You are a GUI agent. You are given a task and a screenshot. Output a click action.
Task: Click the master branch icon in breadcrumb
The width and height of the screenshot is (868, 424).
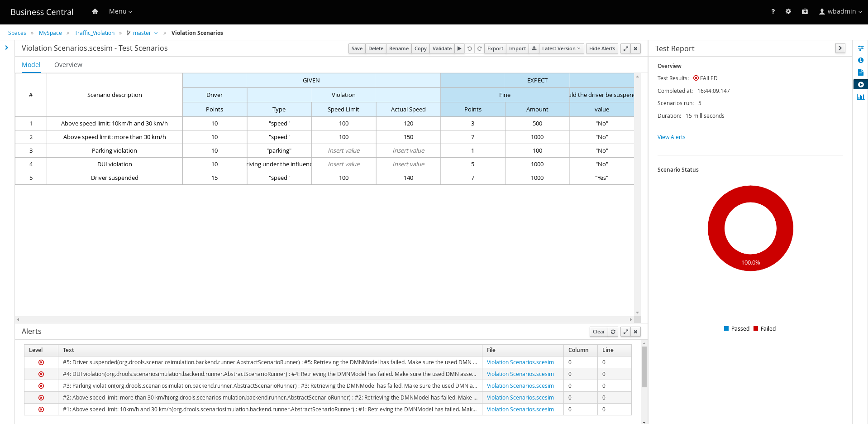(x=129, y=33)
